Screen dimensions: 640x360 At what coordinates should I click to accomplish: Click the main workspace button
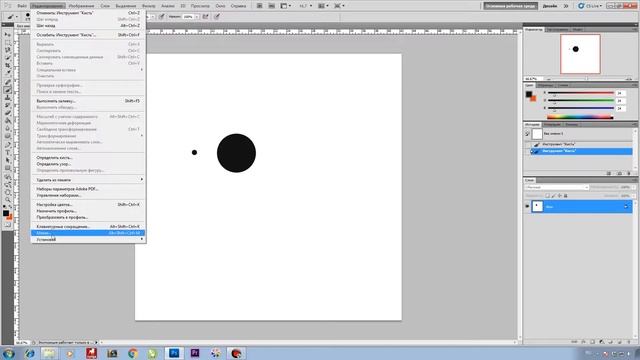coord(511,6)
